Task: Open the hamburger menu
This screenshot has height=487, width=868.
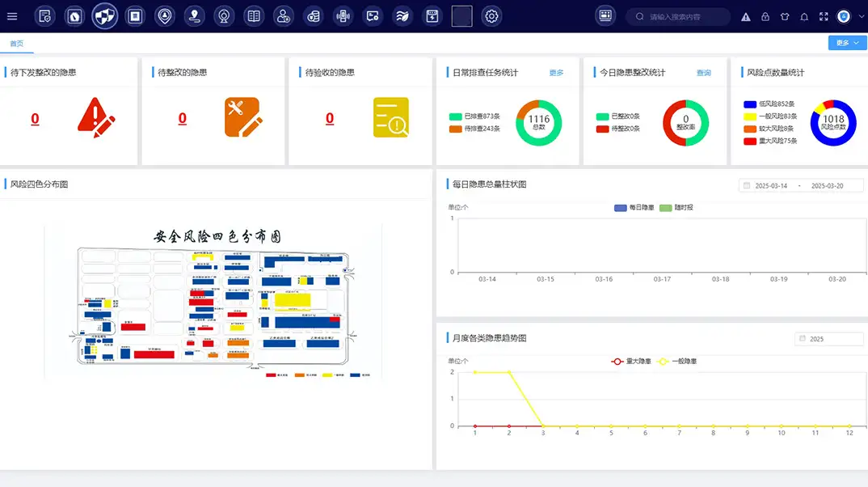Action: 12,16
